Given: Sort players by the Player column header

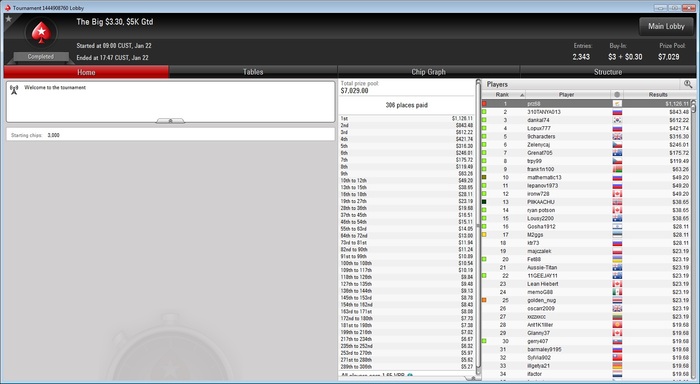Looking at the screenshot, I should pyautogui.click(x=567, y=95).
